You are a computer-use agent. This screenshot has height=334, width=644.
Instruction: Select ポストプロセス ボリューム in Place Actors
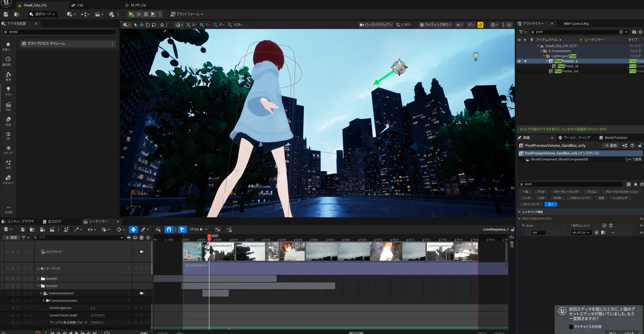coord(68,44)
